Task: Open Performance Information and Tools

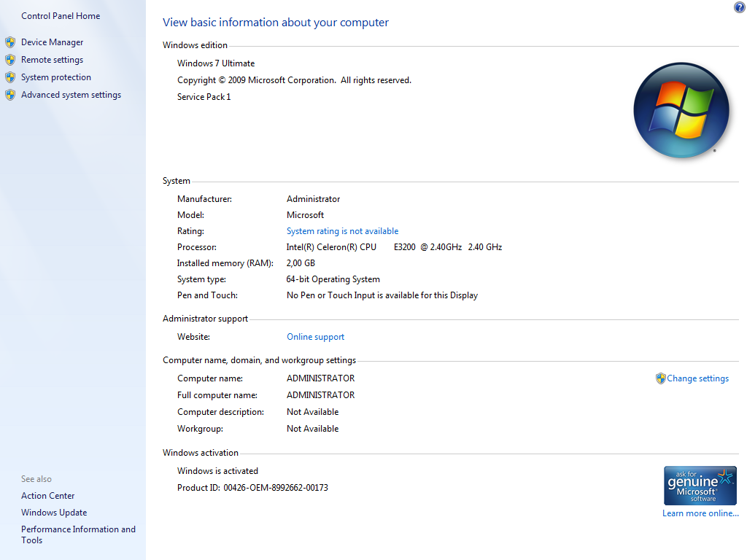Action: 78,534
